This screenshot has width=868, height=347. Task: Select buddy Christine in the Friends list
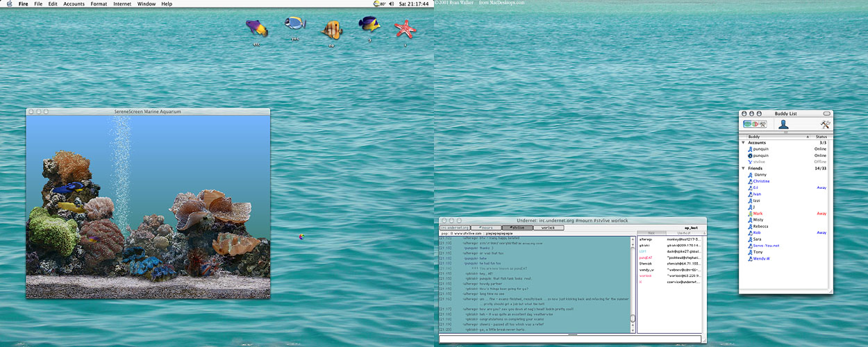coord(762,181)
